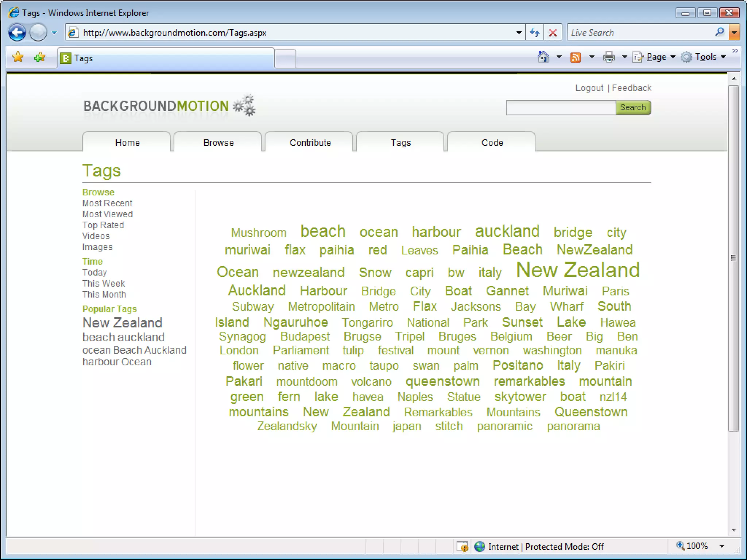Click the queenstown tag in lowercase
747x560 pixels.
(442, 382)
